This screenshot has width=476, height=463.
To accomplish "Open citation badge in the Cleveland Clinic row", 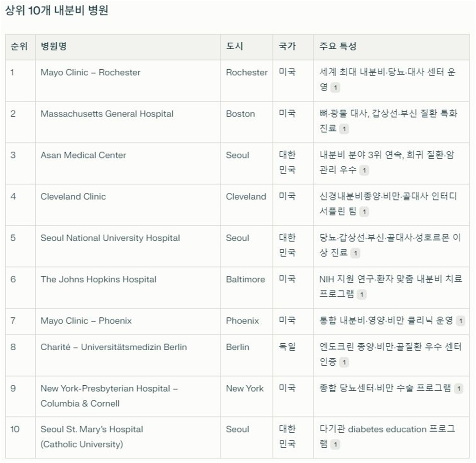I will (364, 211).
